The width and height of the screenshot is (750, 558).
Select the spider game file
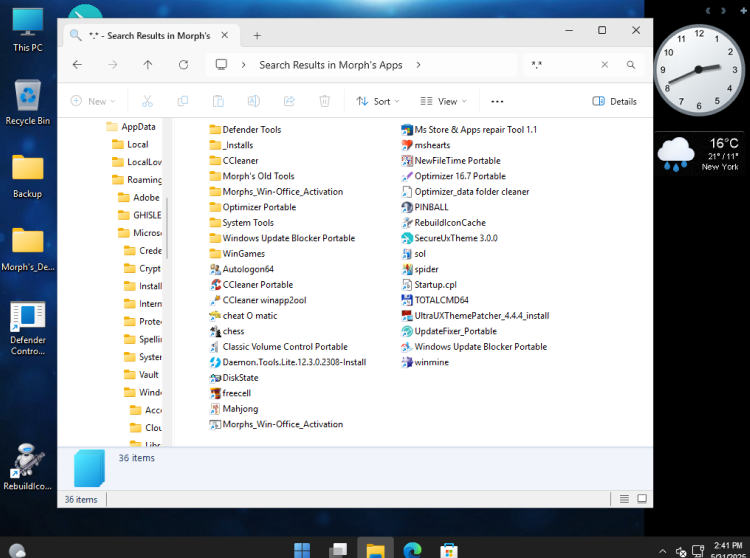(420, 269)
